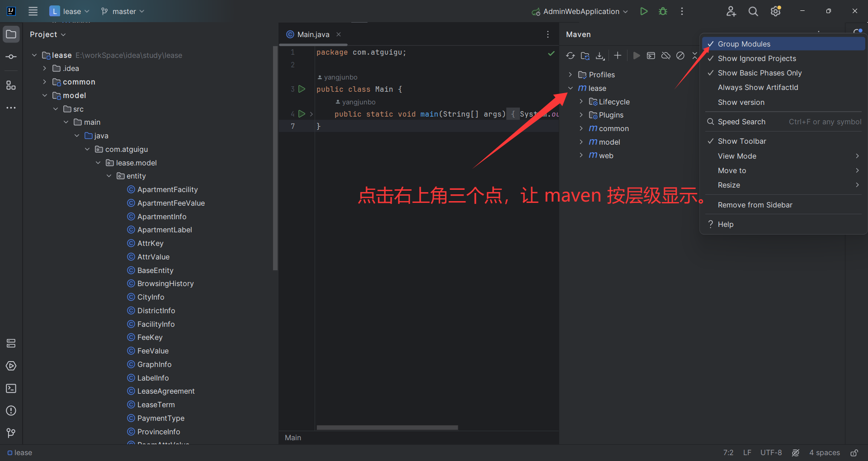Enable Always Show ArtifactId option

(x=783, y=87)
